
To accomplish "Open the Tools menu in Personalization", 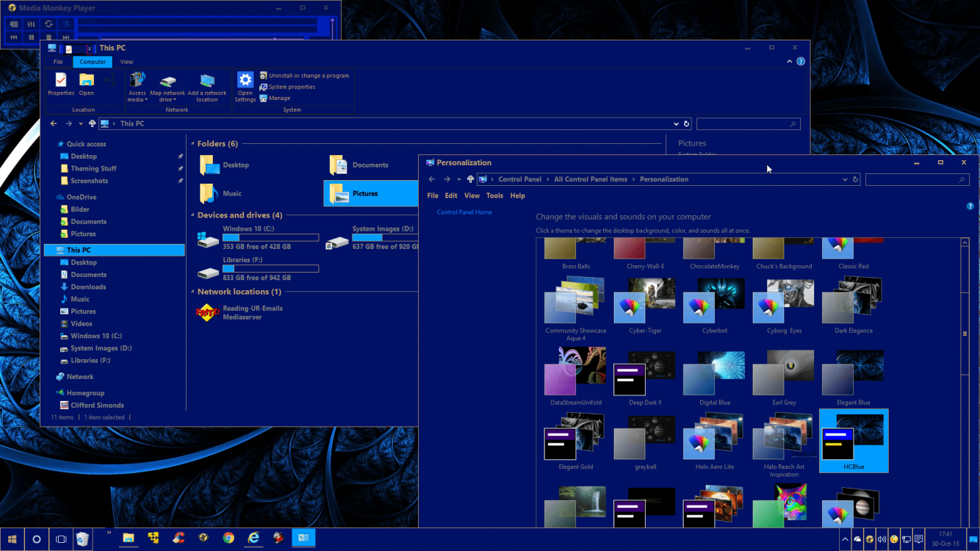I will 494,195.
